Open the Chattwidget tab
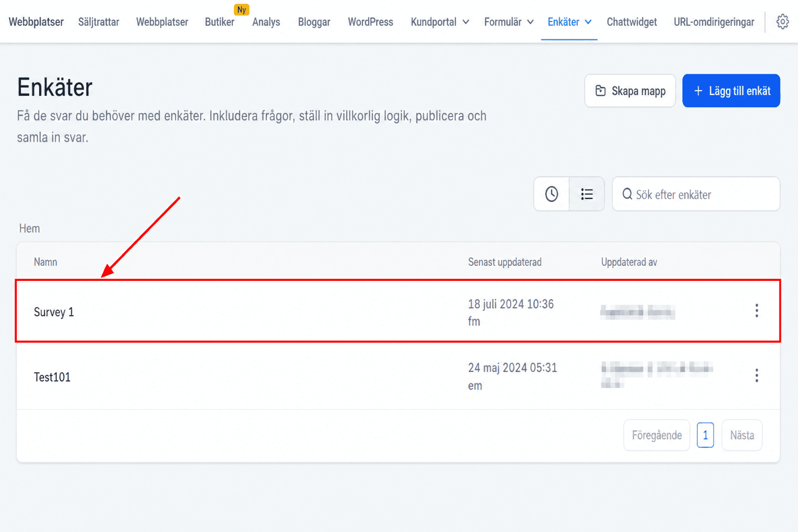 click(x=631, y=22)
